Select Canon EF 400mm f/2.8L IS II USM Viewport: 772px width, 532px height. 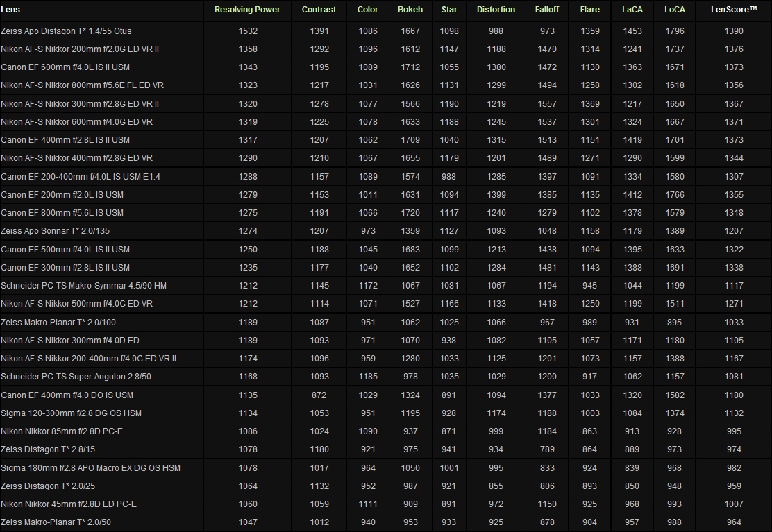65,140
